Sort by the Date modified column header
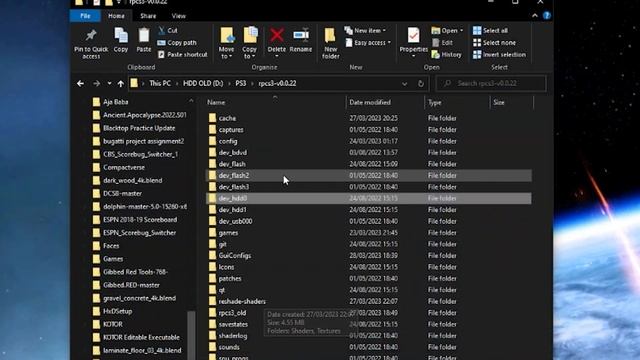 pyautogui.click(x=370, y=102)
